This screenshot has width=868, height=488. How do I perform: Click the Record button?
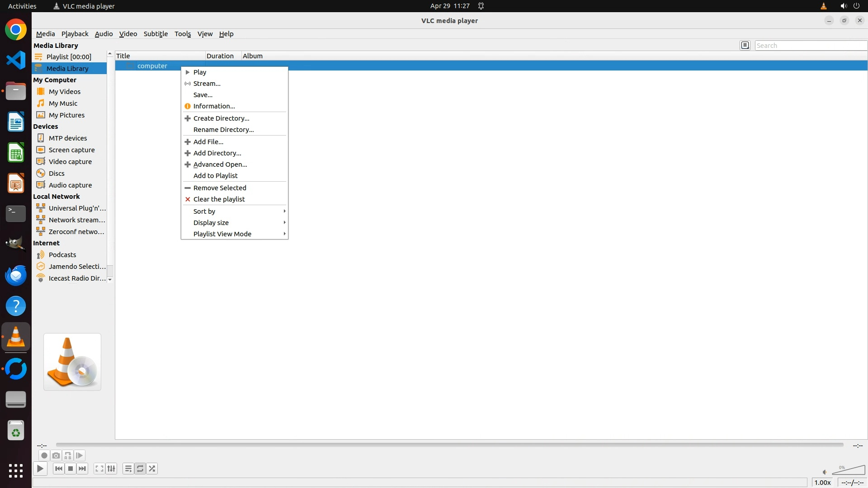[x=44, y=455]
